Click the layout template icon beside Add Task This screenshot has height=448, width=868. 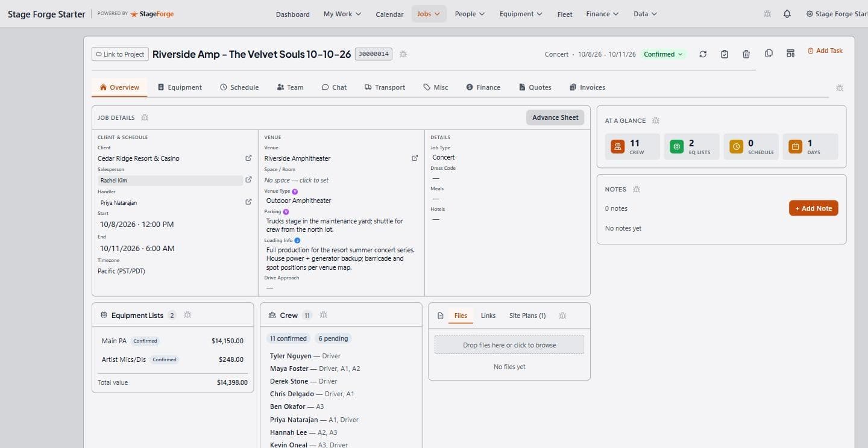[790, 54]
